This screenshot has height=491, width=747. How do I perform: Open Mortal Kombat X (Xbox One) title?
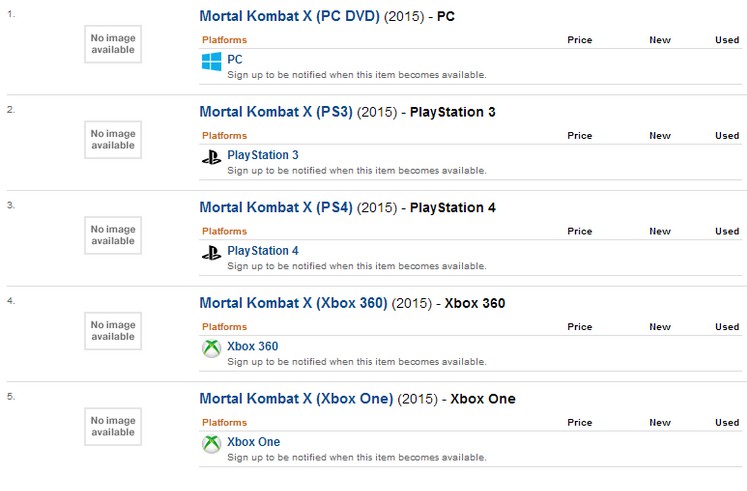click(x=296, y=399)
